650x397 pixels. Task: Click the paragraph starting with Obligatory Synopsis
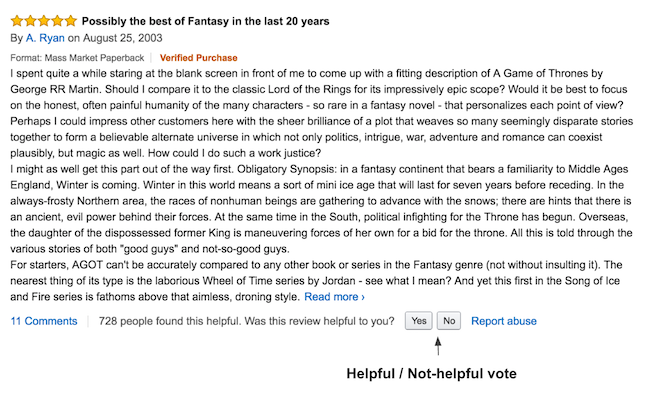coord(321,209)
